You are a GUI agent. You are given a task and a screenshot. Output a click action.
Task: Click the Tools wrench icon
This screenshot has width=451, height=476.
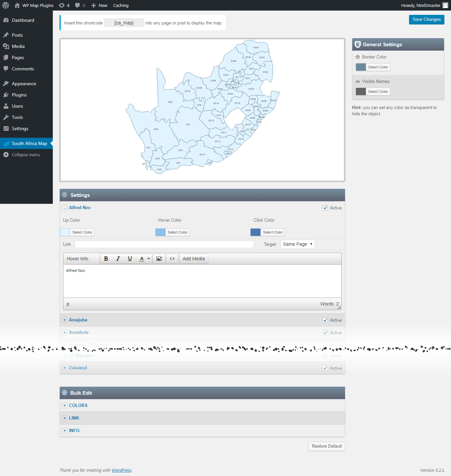tap(6, 117)
